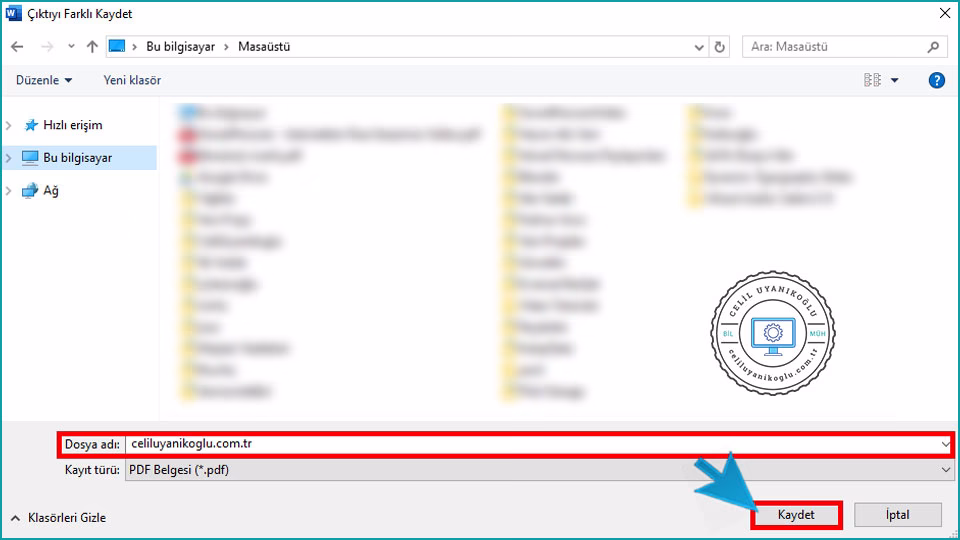Refresh the folder view

[719, 47]
